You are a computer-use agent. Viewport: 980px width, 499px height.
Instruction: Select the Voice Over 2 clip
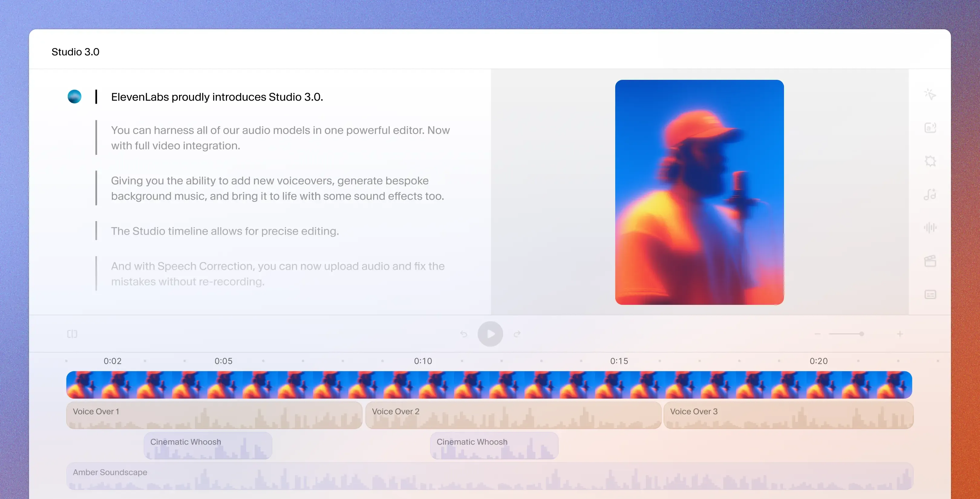point(513,415)
